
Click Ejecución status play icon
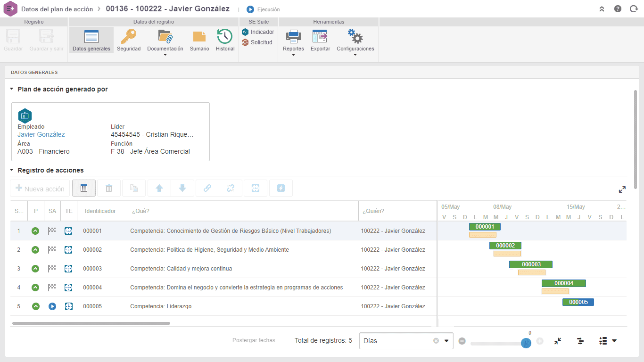(x=250, y=9)
